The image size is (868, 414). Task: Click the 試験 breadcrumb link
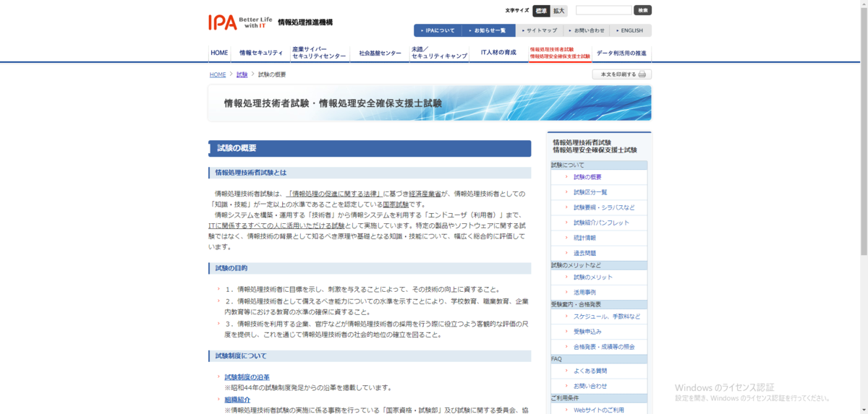(242, 74)
